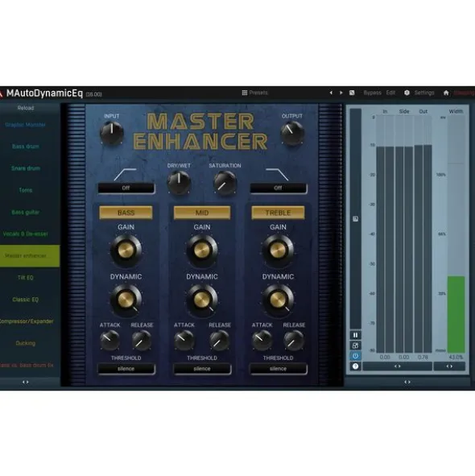Click the green Width meter bar
This screenshot has width=475, height=476.
456,314
